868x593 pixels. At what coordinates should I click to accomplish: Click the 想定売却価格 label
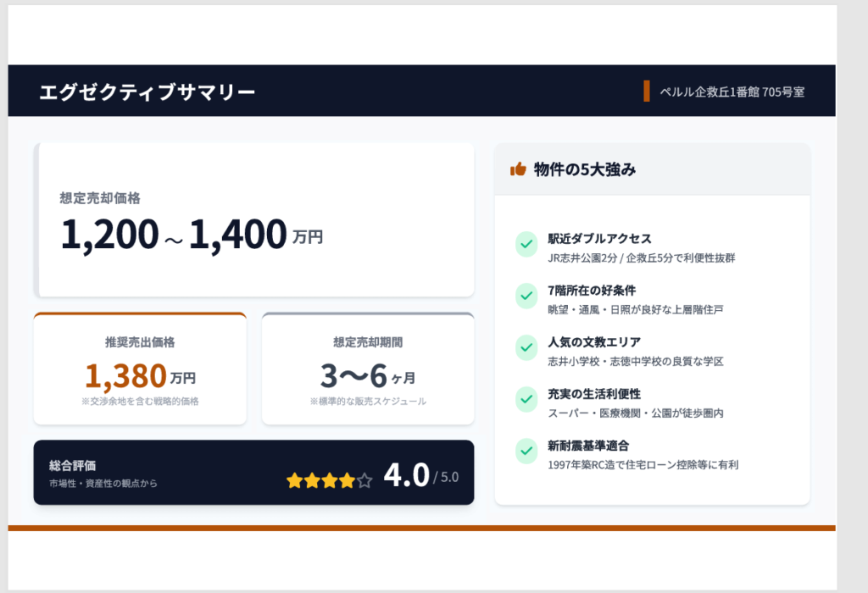[x=100, y=198]
